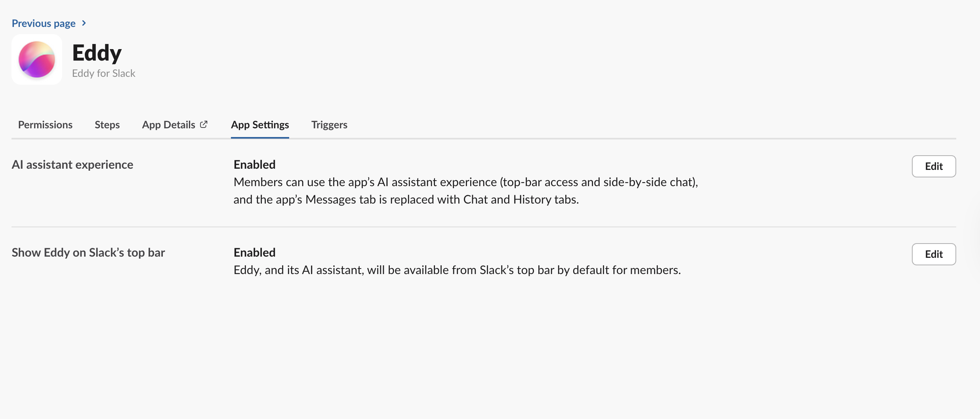This screenshot has width=980, height=419.
Task: Click the AI assistant experience section label
Action: tap(72, 164)
